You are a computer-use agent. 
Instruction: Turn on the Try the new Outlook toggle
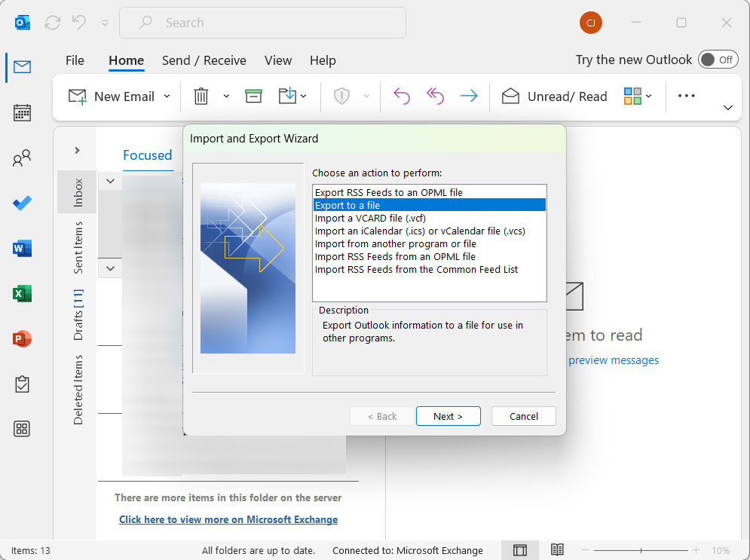[718, 60]
